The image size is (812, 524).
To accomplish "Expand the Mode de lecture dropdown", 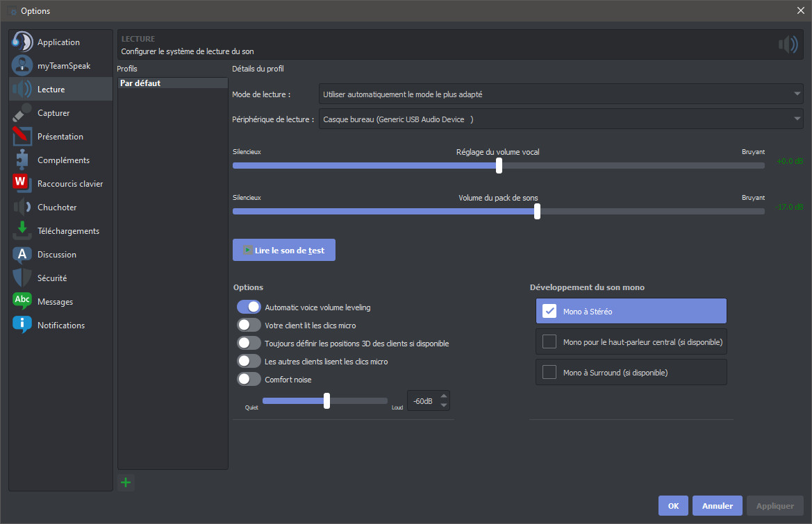I will click(x=561, y=94).
